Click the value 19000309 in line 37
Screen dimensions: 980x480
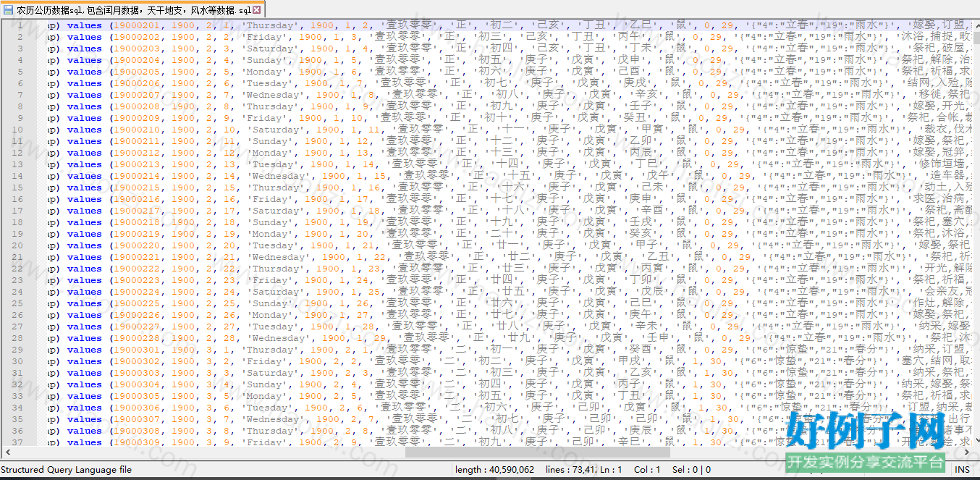[x=138, y=442]
